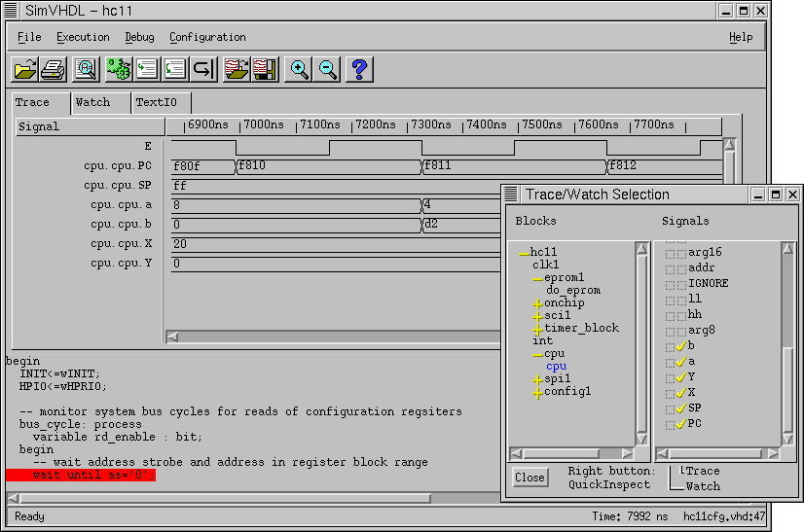804x532 pixels.
Task: Click the printer icon in toolbar
Action: 54,69
